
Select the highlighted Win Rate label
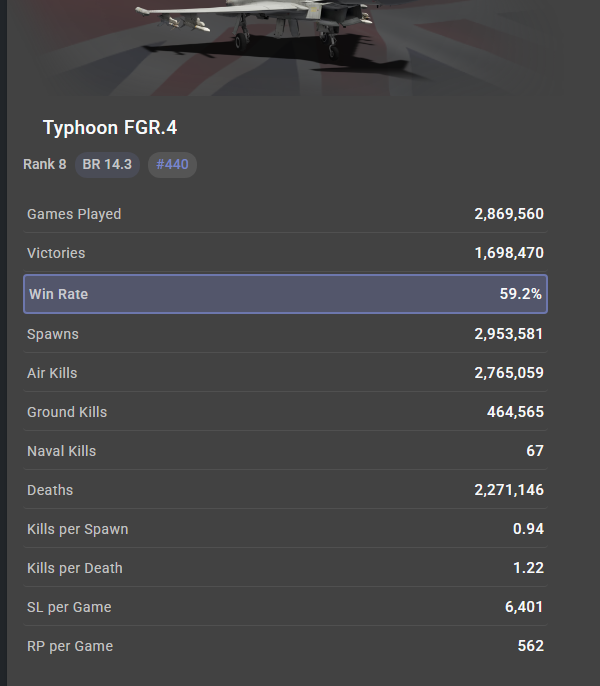point(59,294)
